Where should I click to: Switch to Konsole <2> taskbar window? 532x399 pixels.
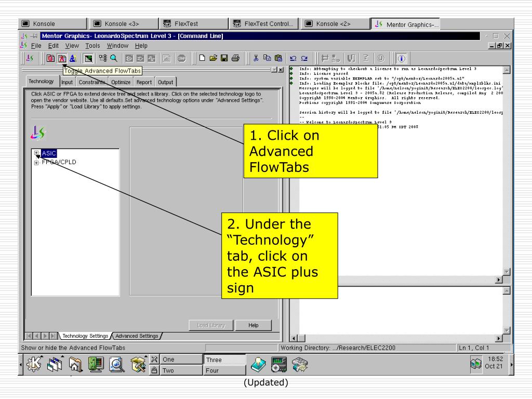click(336, 24)
